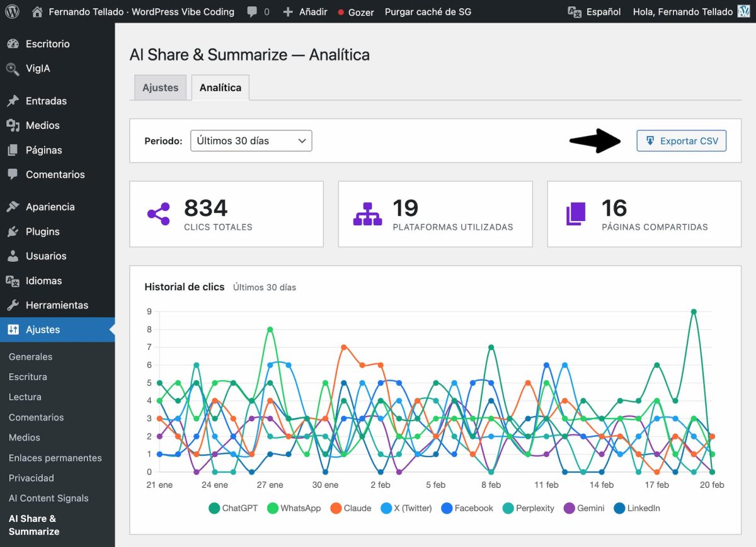Open Comentarios settings submenu link
This screenshot has width=756, height=547.
tap(36, 417)
